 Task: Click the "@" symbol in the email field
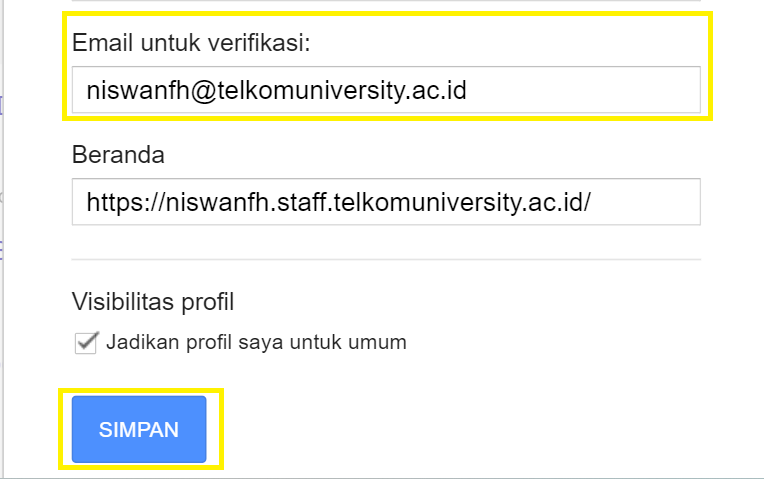pos(190,91)
